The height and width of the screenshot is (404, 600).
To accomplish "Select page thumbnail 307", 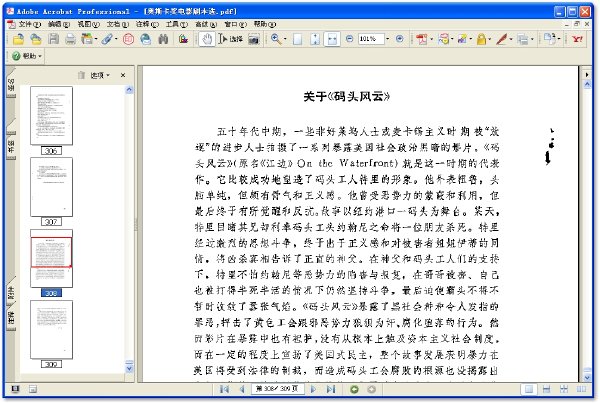I will [51, 187].
